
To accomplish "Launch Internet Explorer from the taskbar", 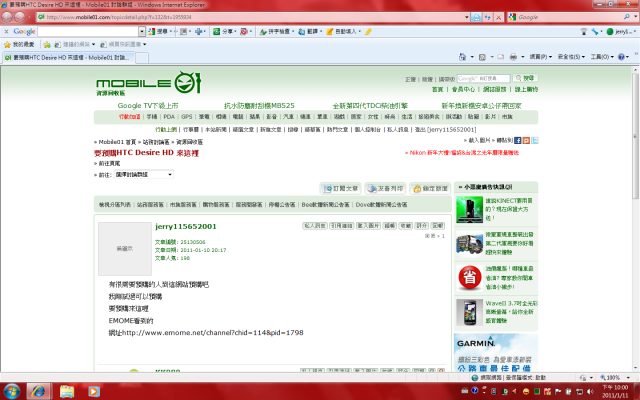I will 38,391.
